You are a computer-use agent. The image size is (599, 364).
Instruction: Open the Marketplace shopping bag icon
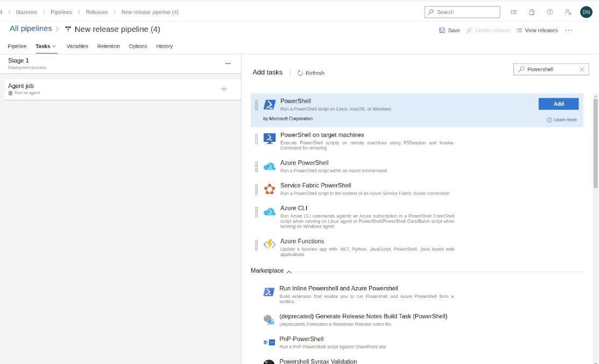pos(531,12)
